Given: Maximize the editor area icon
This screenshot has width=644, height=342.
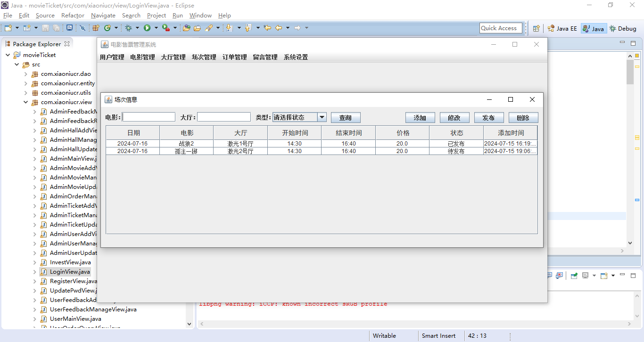Looking at the screenshot, I should (x=634, y=43).
